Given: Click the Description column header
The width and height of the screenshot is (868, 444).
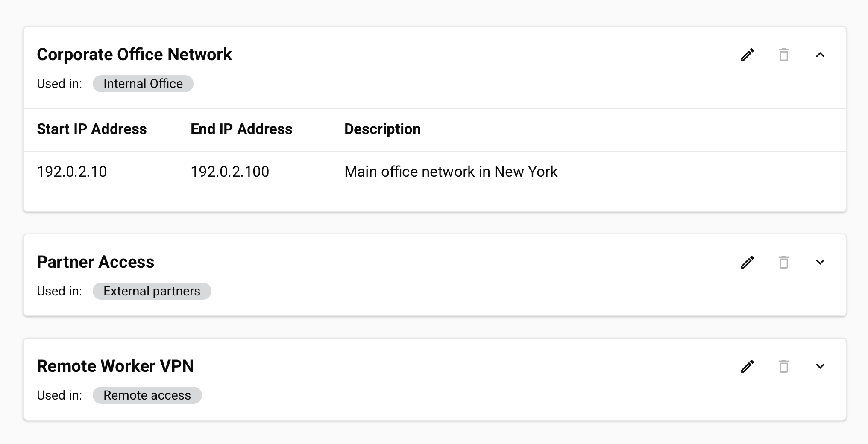Looking at the screenshot, I should tap(383, 129).
